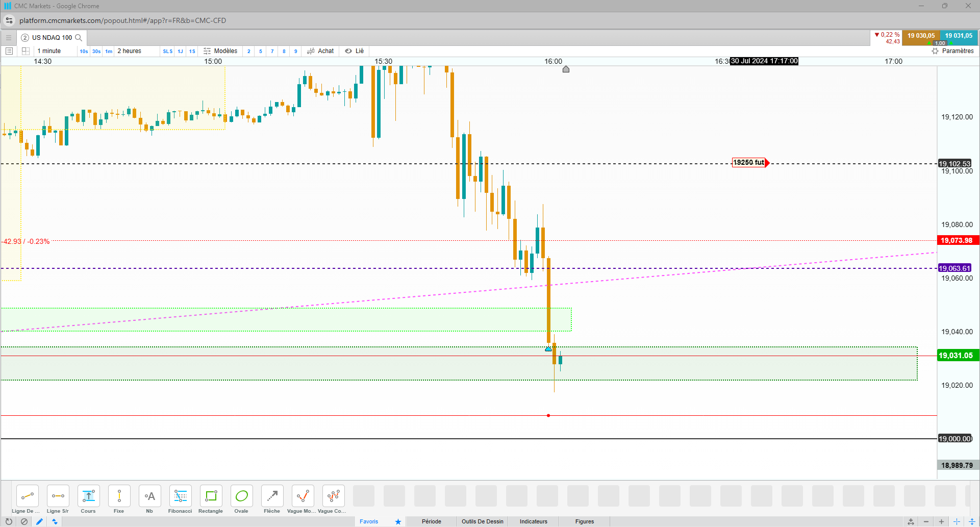
Task: Apply template number 7
Action: 272,51
